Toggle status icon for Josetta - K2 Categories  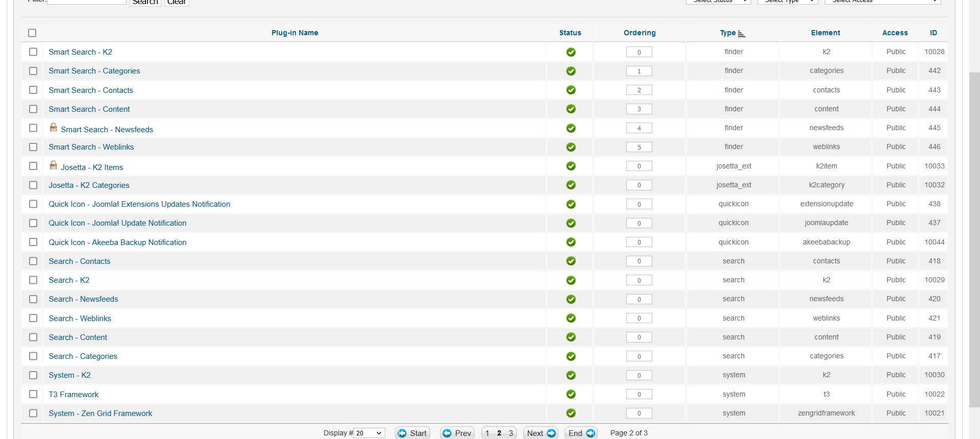click(571, 185)
